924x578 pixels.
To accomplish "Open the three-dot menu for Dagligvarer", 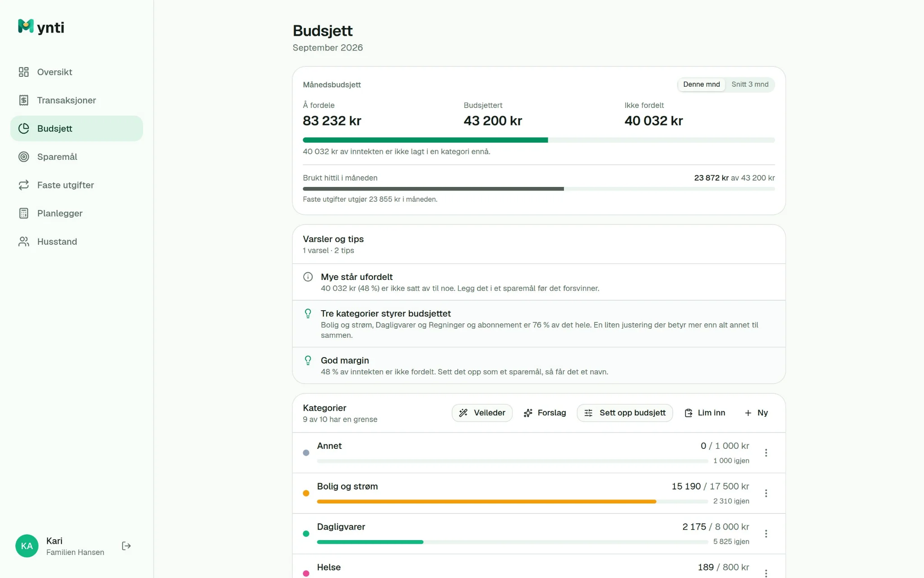I will pos(766,534).
